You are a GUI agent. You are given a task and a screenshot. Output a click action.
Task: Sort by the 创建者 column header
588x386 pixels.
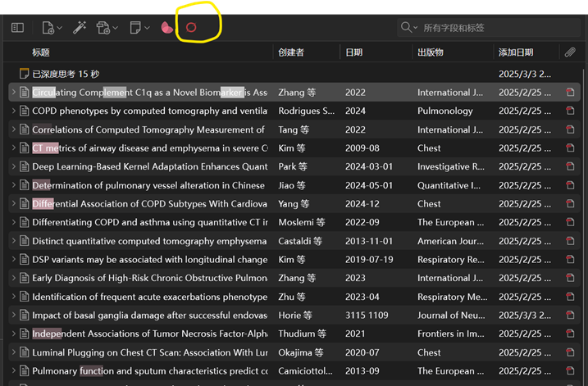pos(291,52)
